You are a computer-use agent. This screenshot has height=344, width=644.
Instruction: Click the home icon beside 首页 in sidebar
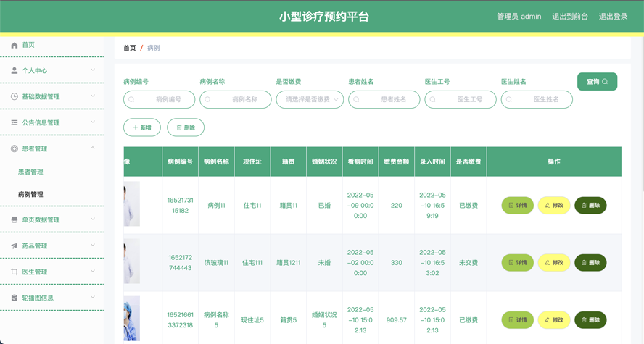coord(15,45)
